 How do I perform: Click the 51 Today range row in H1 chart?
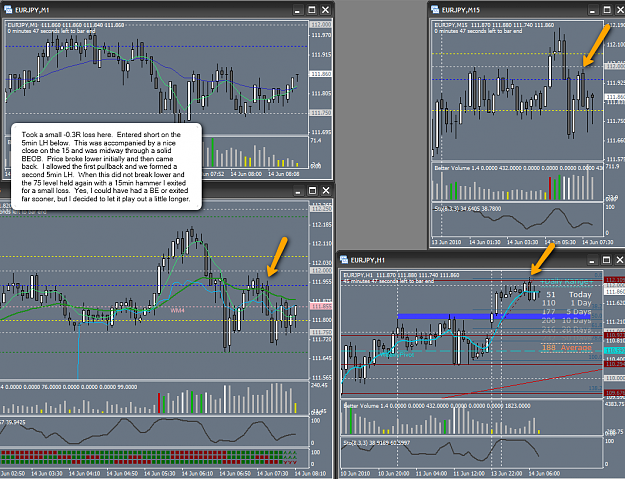pyautogui.click(x=568, y=294)
